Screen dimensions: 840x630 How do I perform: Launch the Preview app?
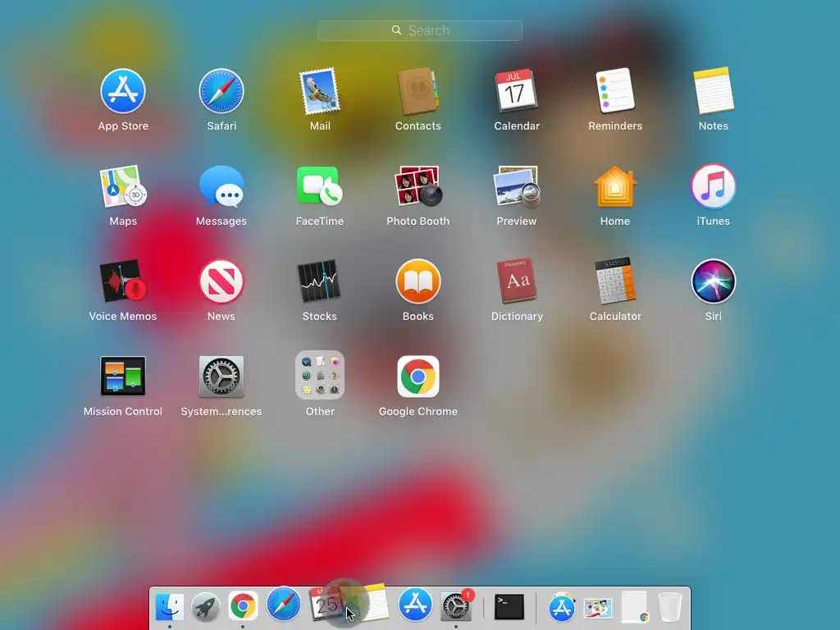[x=517, y=186]
